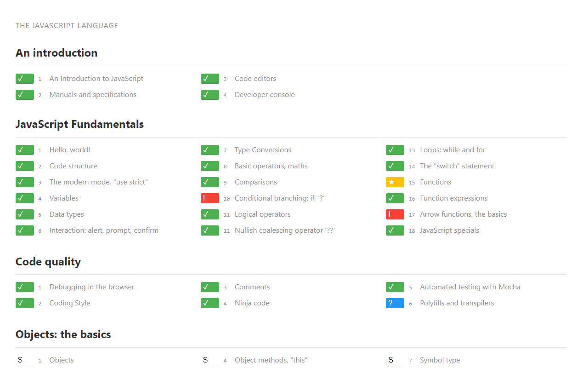Open the Comparisons lesson link
Screen dimensions: 588x368
coord(256,182)
